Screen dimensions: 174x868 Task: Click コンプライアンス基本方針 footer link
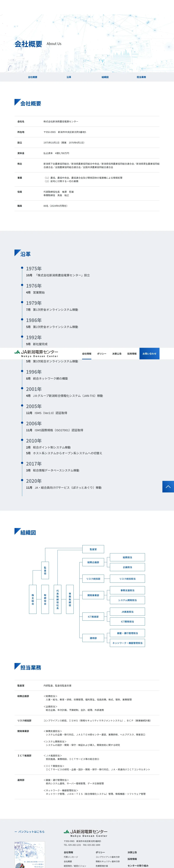point(108,857)
